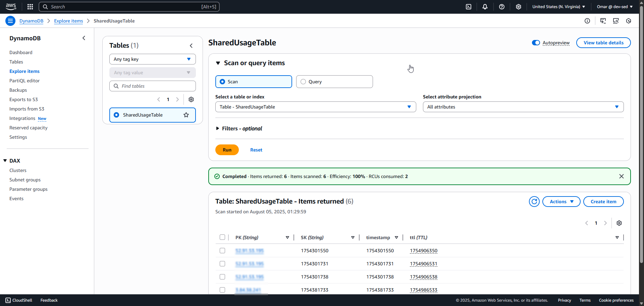
Task: Toggle the side navigation hamburger menu
Action: click(10, 21)
